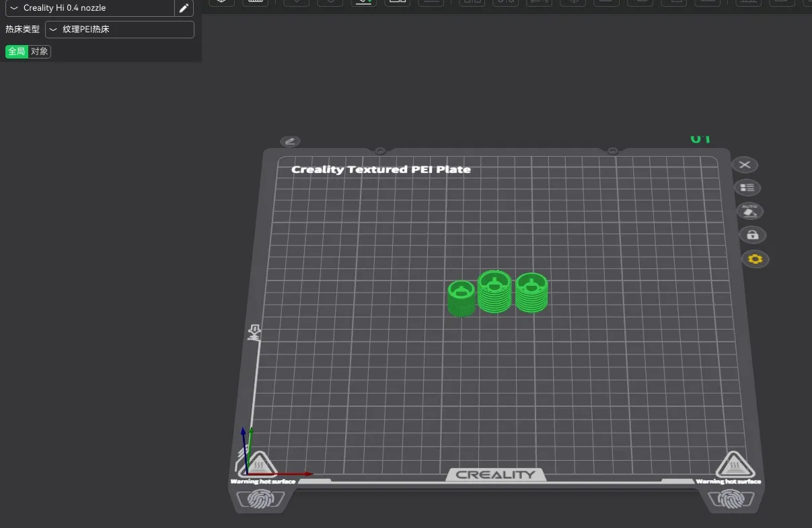Open the Creality Hi 0.4 nozzle printer dropdown
Screen dimensions: 812x528
[x=89, y=8]
